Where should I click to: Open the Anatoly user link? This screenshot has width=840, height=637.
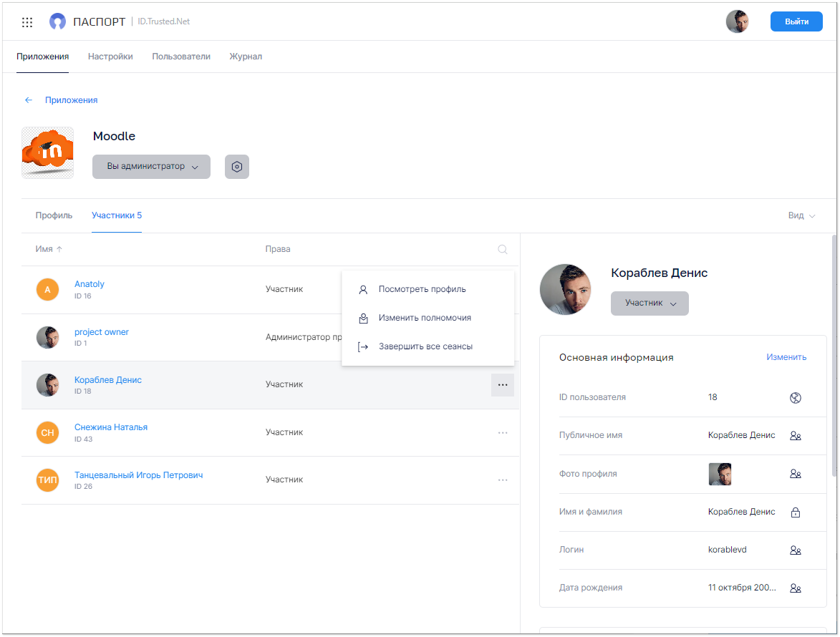(x=90, y=284)
